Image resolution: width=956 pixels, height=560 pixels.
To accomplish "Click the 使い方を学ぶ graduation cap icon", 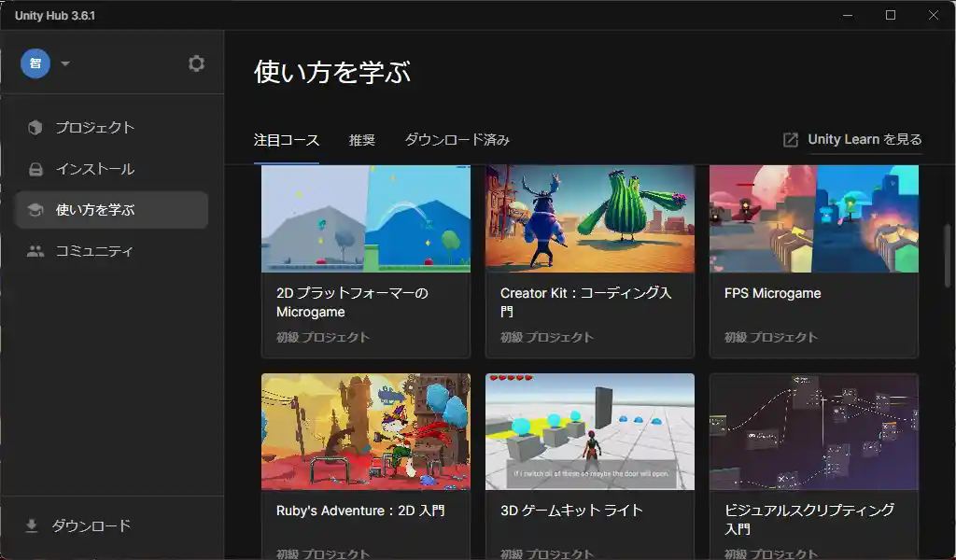I will (x=35, y=210).
